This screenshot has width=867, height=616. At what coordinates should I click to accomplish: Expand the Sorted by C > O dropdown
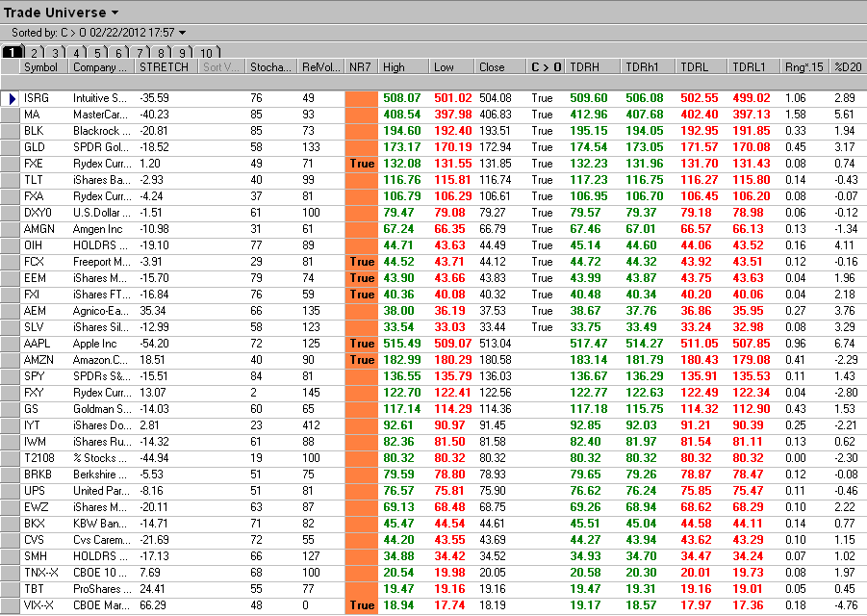(x=182, y=33)
